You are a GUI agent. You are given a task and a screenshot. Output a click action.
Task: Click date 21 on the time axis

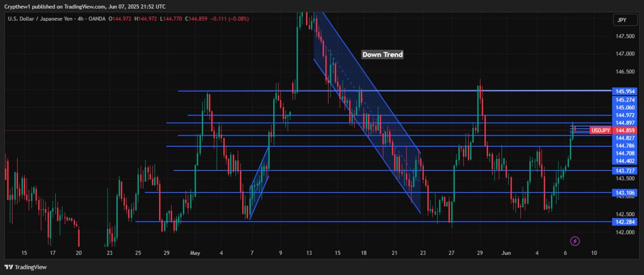pyautogui.click(x=394, y=252)
